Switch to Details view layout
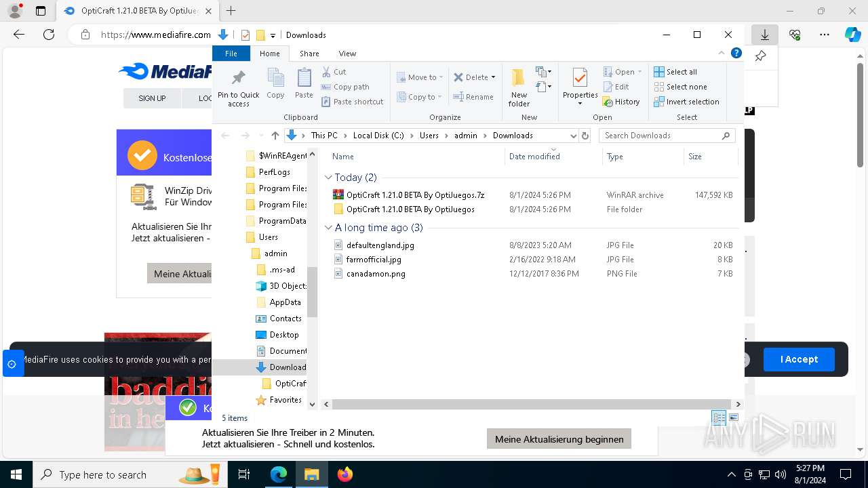The height and width of the screenshot is (488, 868). point(719,418)
